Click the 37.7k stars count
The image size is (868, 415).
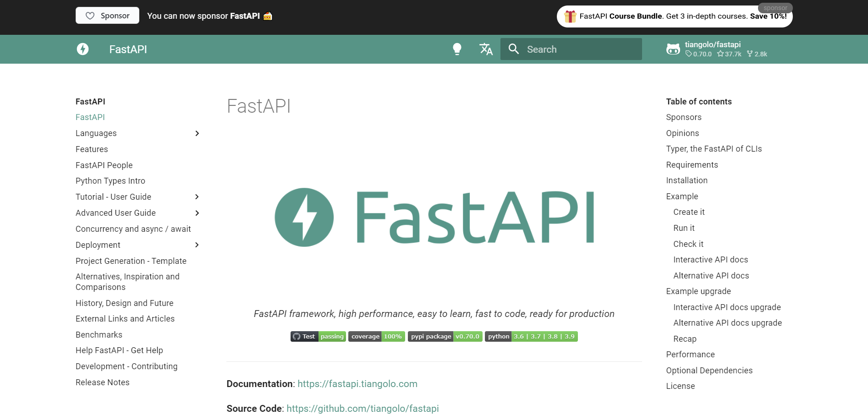(x=729, y=54)
